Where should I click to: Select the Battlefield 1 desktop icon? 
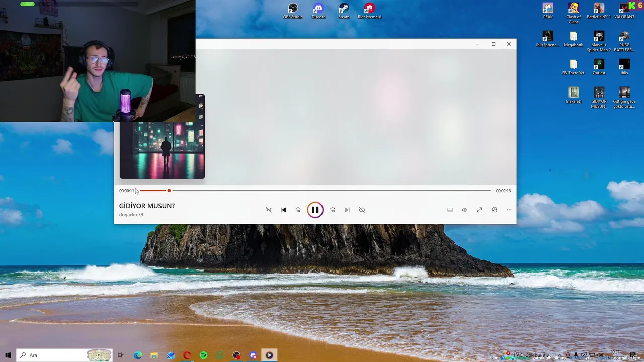599,11
